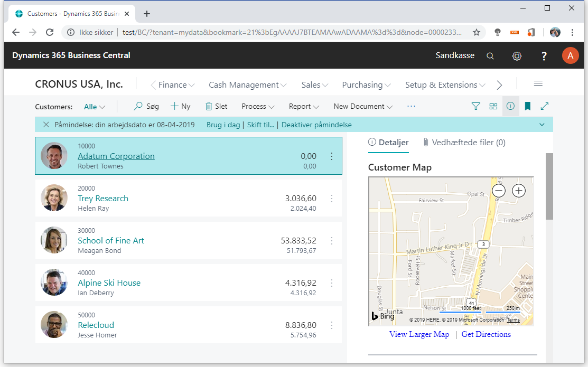This screenshot has width=588, height=367.
Task: Open the Chrome three-dot menu
Action: [572, 32]
